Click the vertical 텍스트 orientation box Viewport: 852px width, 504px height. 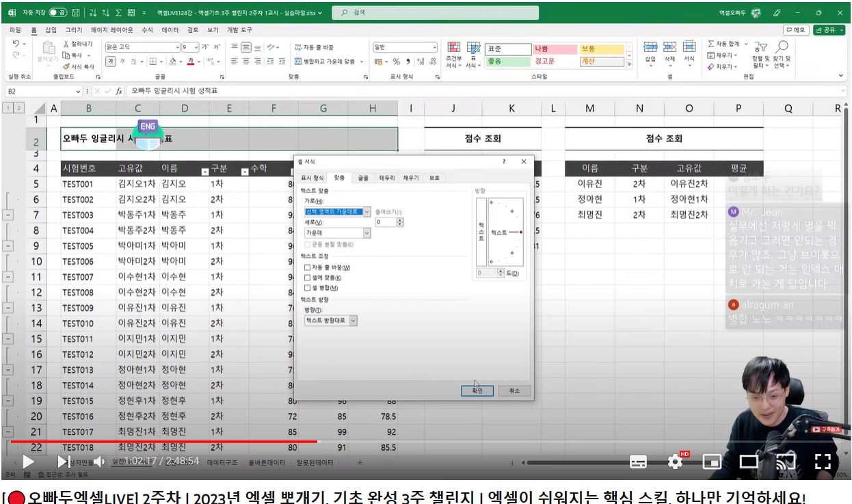pos(481,233)
